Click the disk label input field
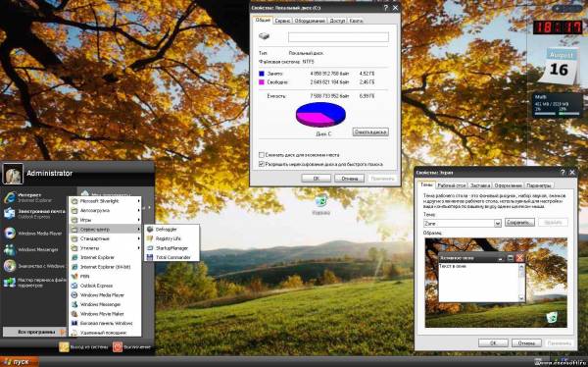This screenshot has width=588, height=367. click(x=338, y=37)
